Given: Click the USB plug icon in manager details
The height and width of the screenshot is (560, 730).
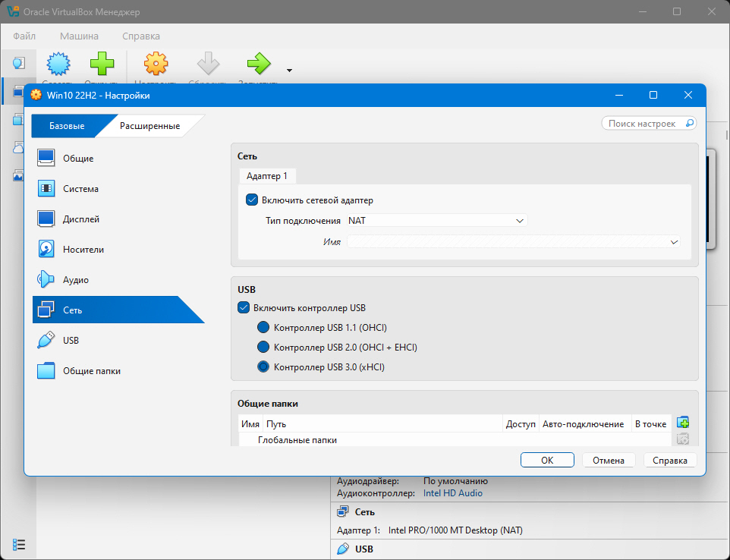Looking at the screenshot, I should click(343, 549).
